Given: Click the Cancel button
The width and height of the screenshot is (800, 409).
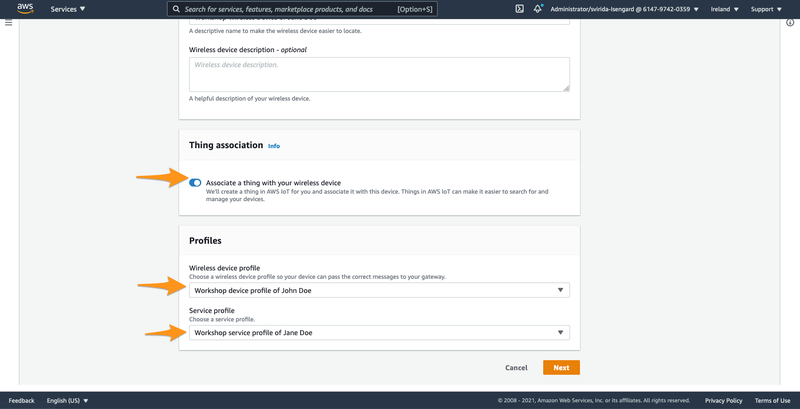Looking at the screenshot, I should click(516, 368).
